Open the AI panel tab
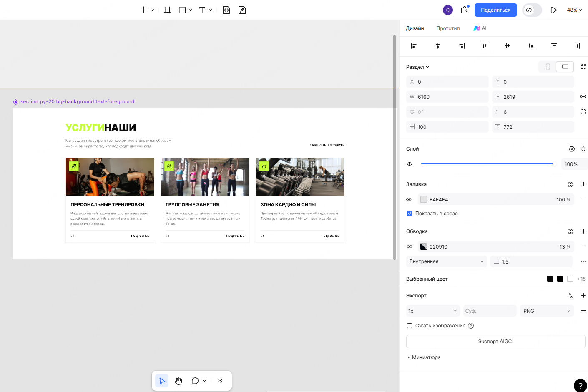Viewport: 588px width, 392px height. (480, 28)
